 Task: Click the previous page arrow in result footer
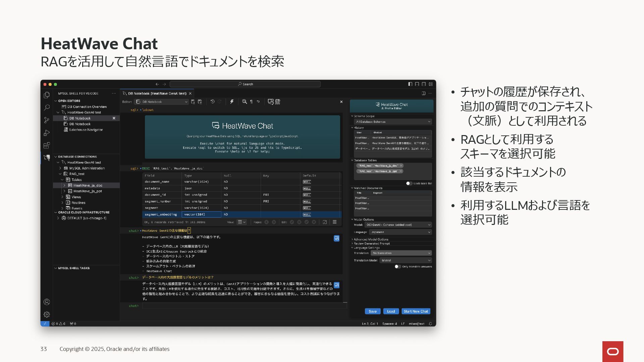coord(266,222)
